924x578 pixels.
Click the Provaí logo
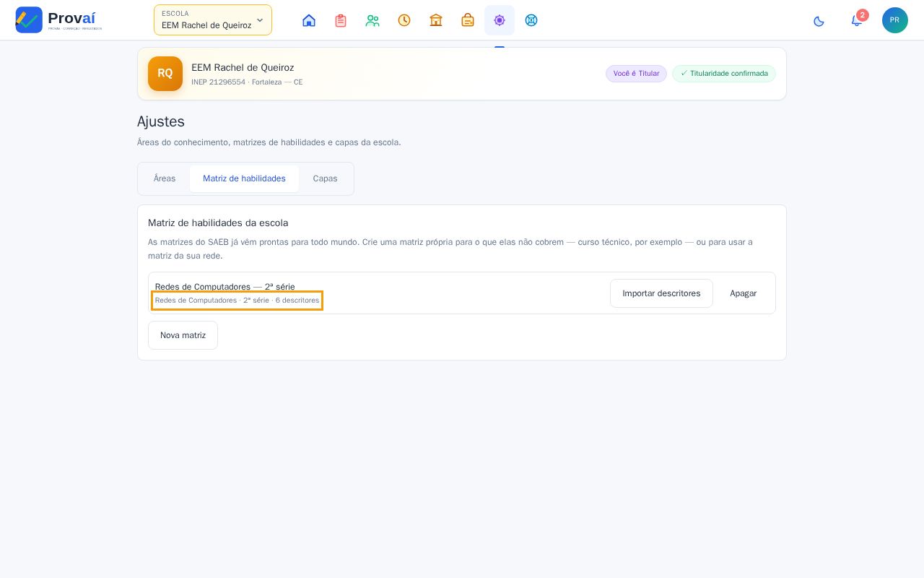(58, 20)
